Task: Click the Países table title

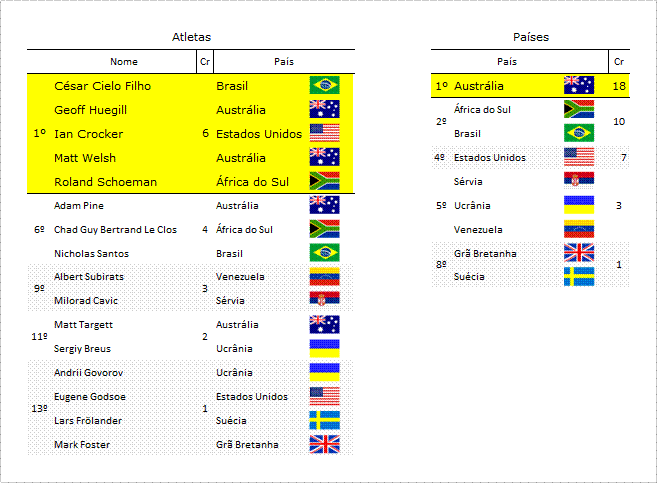Action: click(x=531, y=37)
